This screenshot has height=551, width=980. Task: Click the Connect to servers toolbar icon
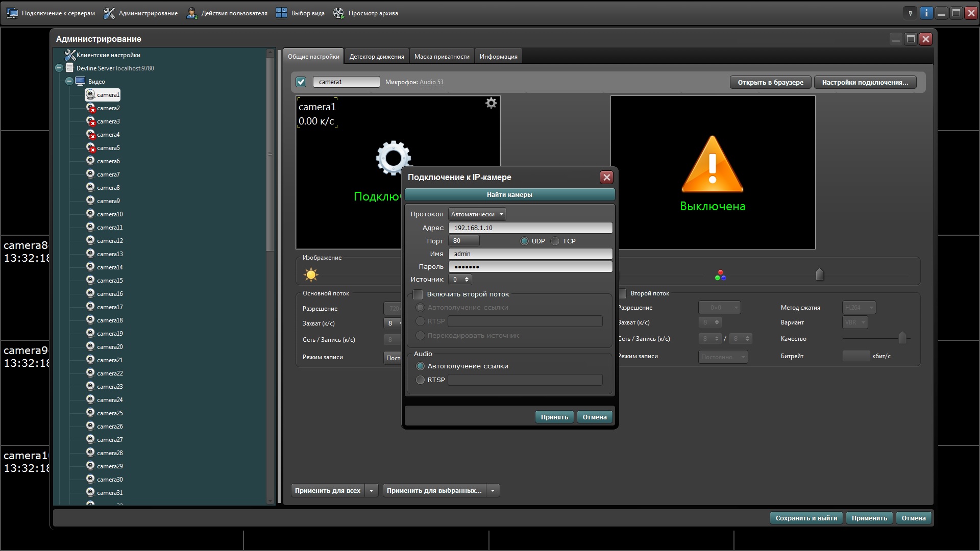click(x=12, y=13)
